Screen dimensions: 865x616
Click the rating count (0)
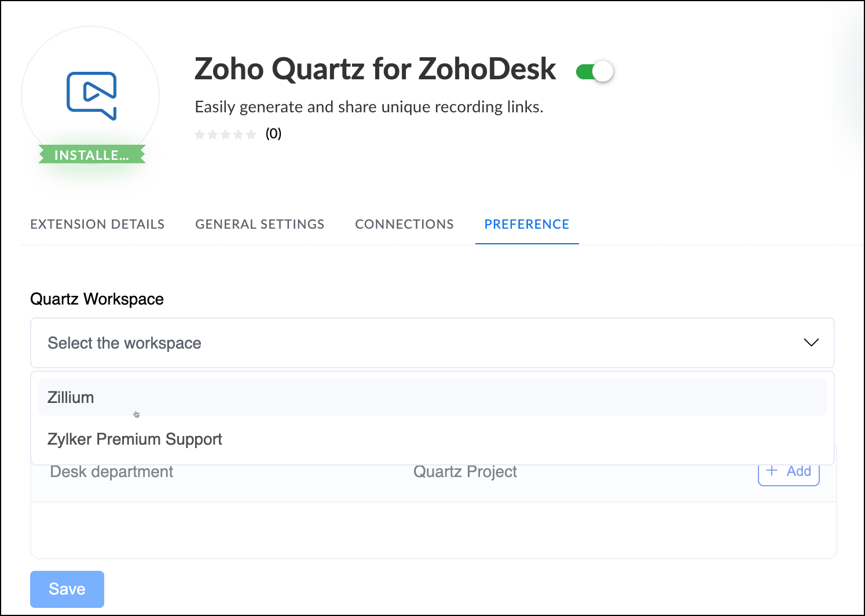point(273,134)
